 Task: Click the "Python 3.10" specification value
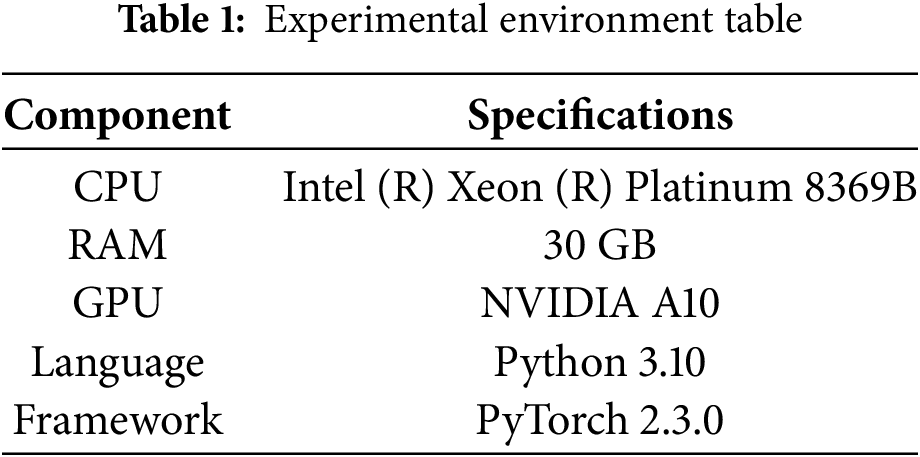coord(600,362)
